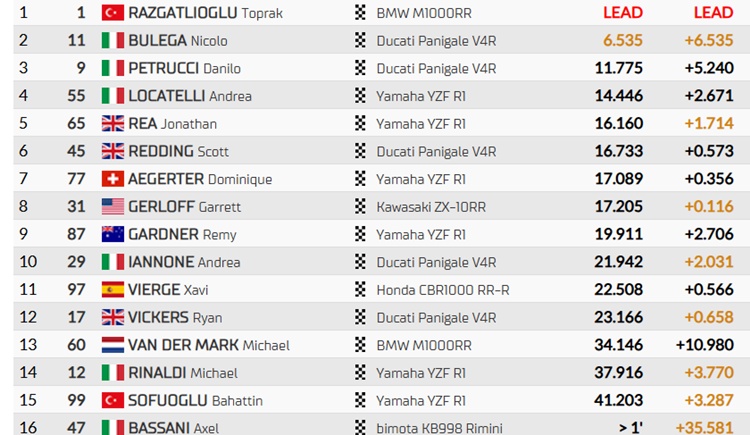Click the +10.980 gap for Van der Mark
The image size is (750, 435).
point(705,345)
